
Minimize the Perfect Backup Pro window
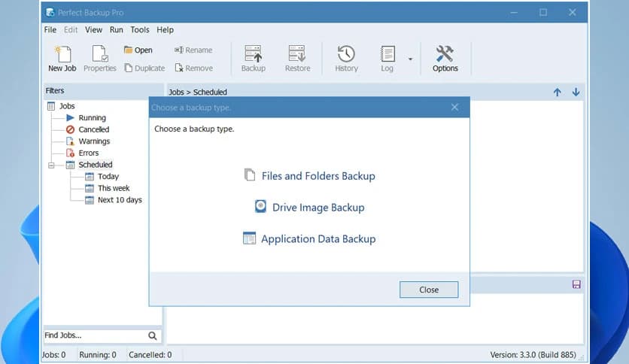tap(514, 13)
